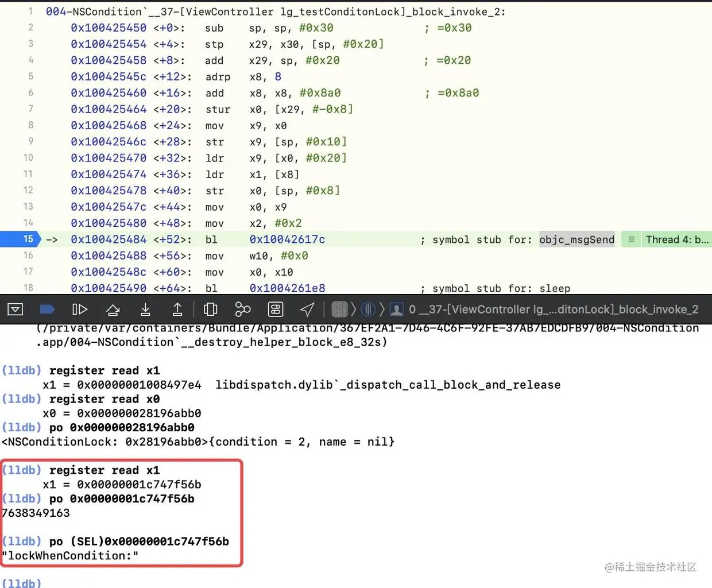Screen dimensions: 712x588
Task: Click the adrp instruction on line 5
Action: (218, 76)
